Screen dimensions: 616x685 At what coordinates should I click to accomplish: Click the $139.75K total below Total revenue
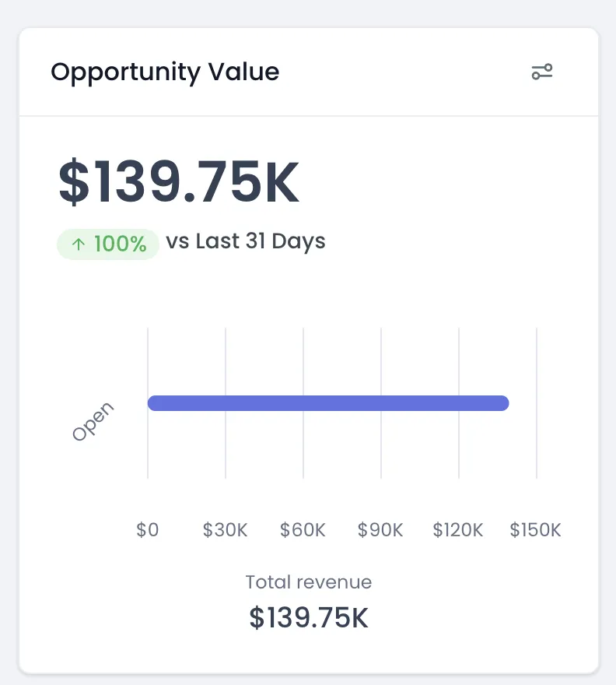pyautogui.click(x=309, y=617)
